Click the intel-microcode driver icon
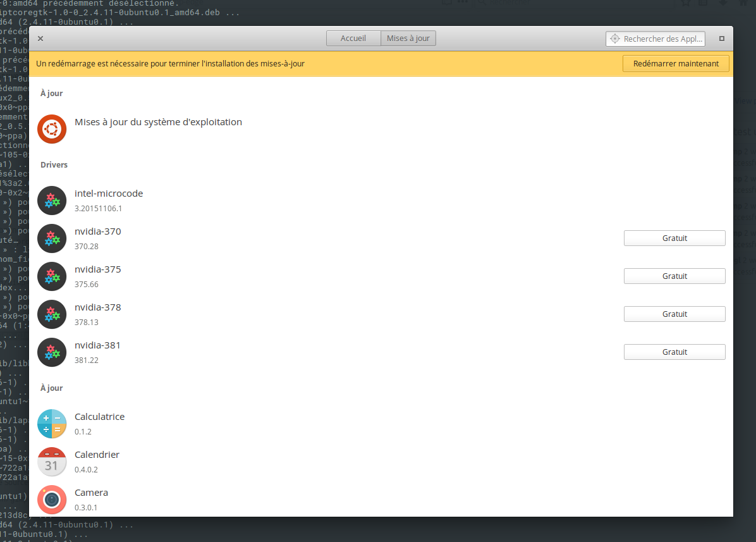 [52, 200]
